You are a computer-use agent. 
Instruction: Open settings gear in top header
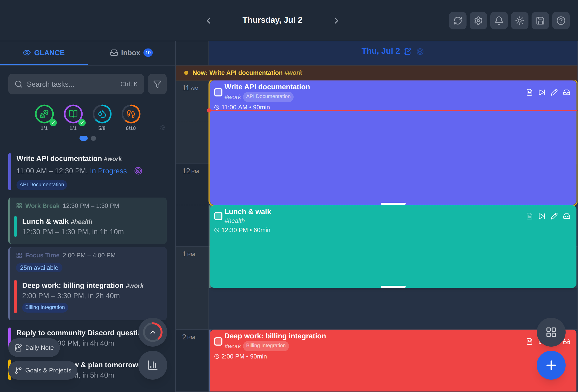(478, 21)
